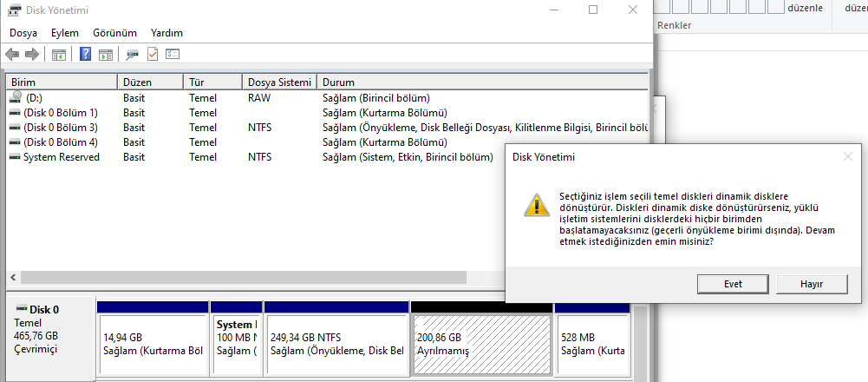Open the Yardım menu
Screen dimensions: 868x382
click(x=166, y=33)
